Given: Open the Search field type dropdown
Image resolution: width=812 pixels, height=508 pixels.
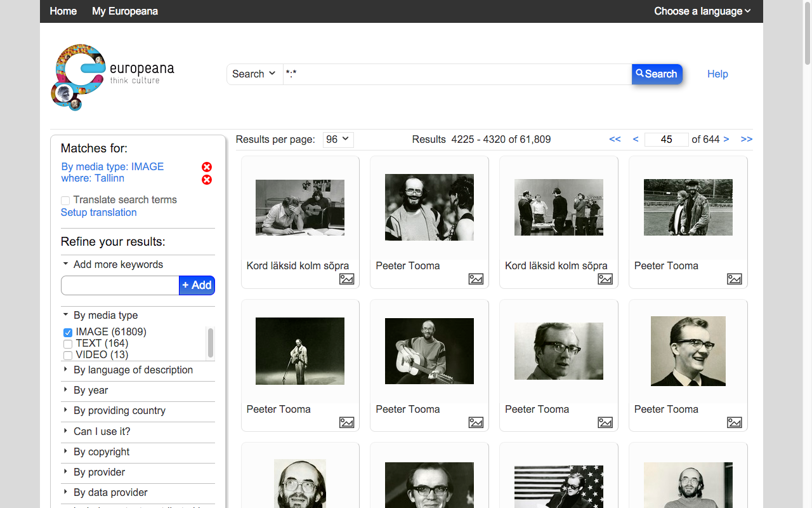Looking at the screenshot, I should 254,74.
